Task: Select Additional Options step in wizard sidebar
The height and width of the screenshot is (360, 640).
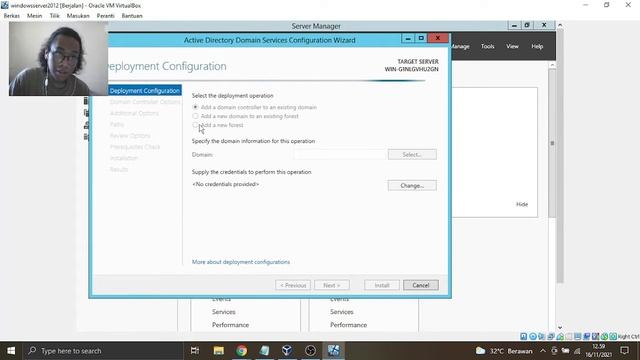Action: (134, 113)
